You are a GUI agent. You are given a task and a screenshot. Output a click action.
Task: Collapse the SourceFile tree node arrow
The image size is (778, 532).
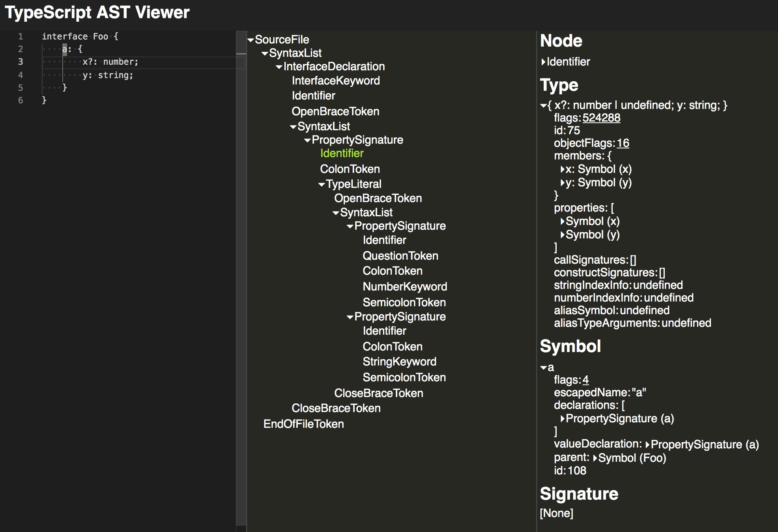[251, 40]
